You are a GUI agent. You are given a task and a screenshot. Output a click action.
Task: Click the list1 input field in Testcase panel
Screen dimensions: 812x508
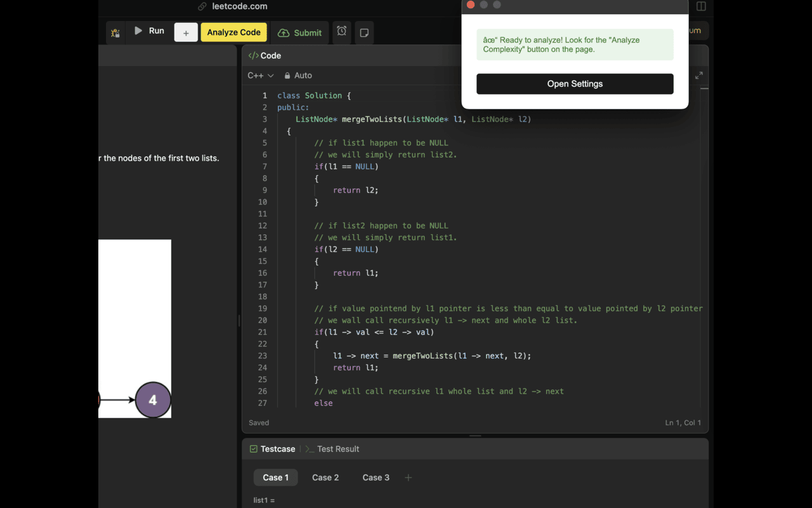[x=263, y=500]
